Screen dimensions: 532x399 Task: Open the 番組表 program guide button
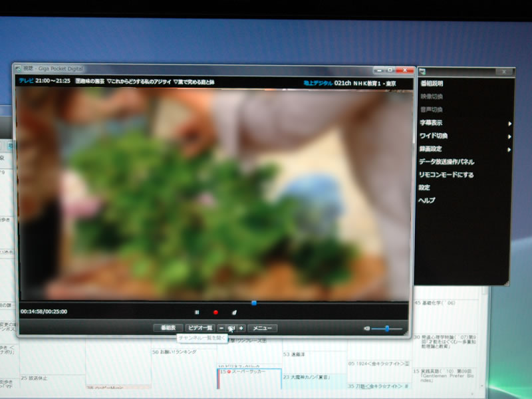click(168, 328)
